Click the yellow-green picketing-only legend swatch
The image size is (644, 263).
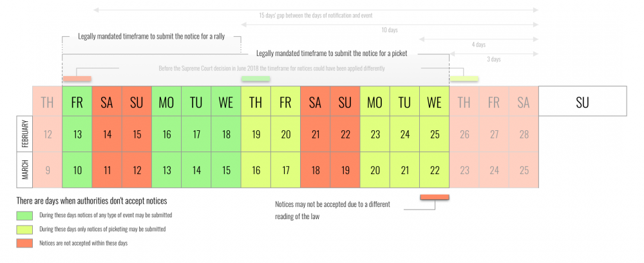point(25,229)
